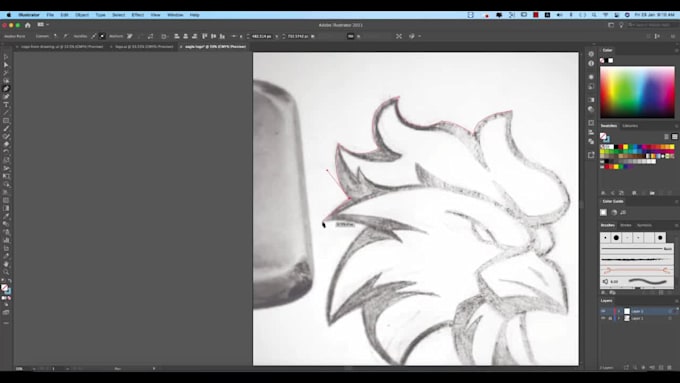This screenshot has height=383, width=680.
Task: Open Swatch Libraries menu icon
Action: pyautogui.click(x=603, y=193)
